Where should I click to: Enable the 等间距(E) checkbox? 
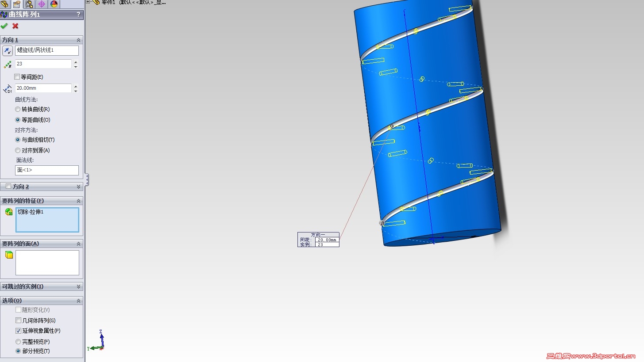click(17, 77)
